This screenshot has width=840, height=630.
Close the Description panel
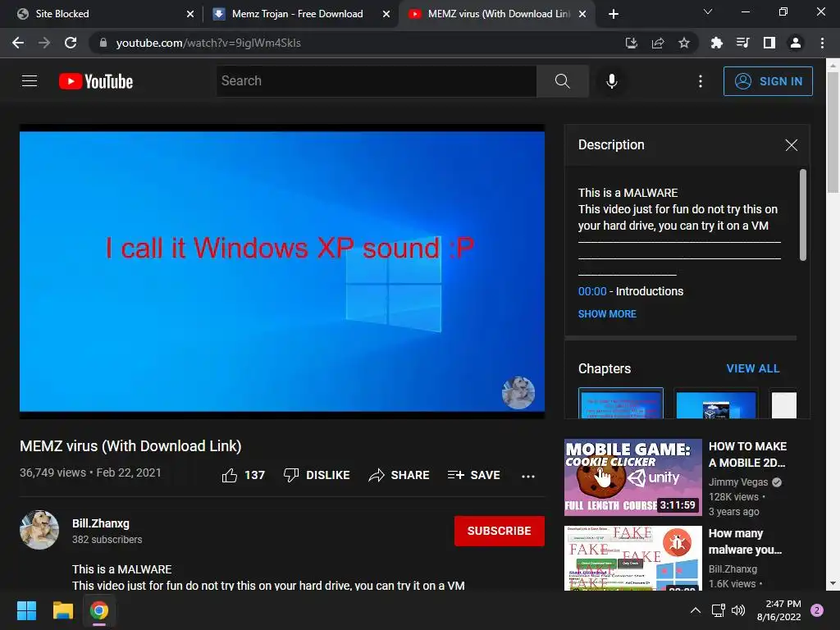tap(792, 145)
